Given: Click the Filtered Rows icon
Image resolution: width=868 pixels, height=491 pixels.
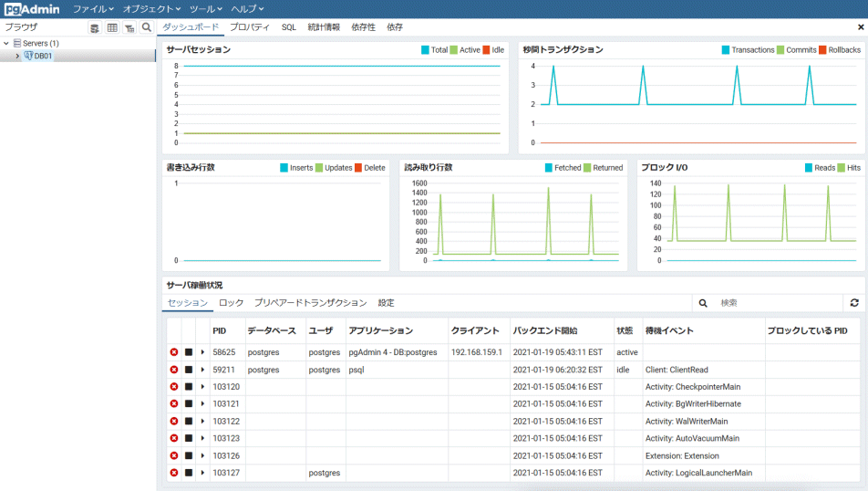Looking at the screenshot, I should click(x=129, y=27).
